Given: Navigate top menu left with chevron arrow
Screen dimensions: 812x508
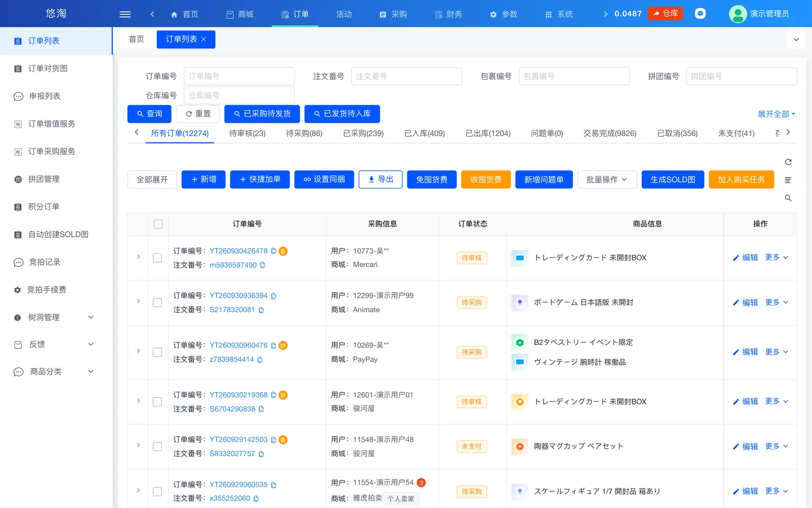Looking at the screenshot, I should 152,14.
